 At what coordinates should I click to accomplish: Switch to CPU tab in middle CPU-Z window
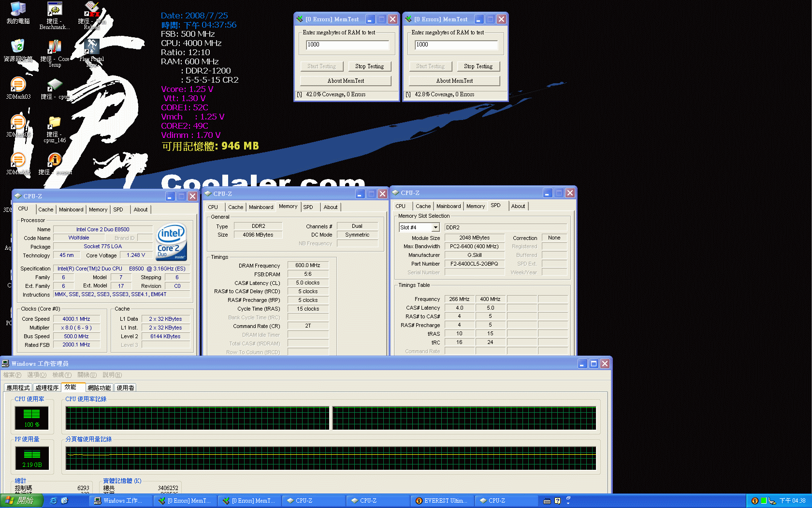(213, 207)
